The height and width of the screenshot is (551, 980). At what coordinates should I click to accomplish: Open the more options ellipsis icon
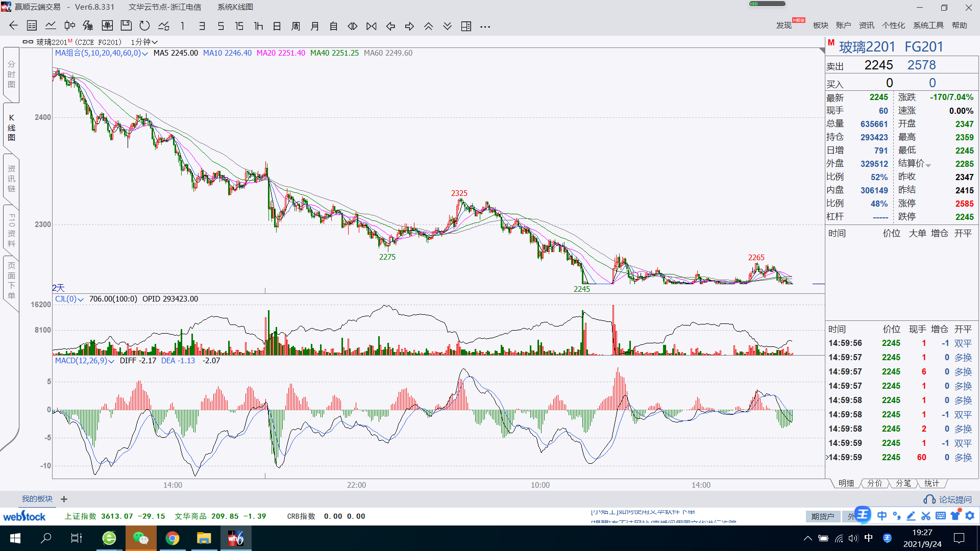pyautogui.click(x=485, y=26)
